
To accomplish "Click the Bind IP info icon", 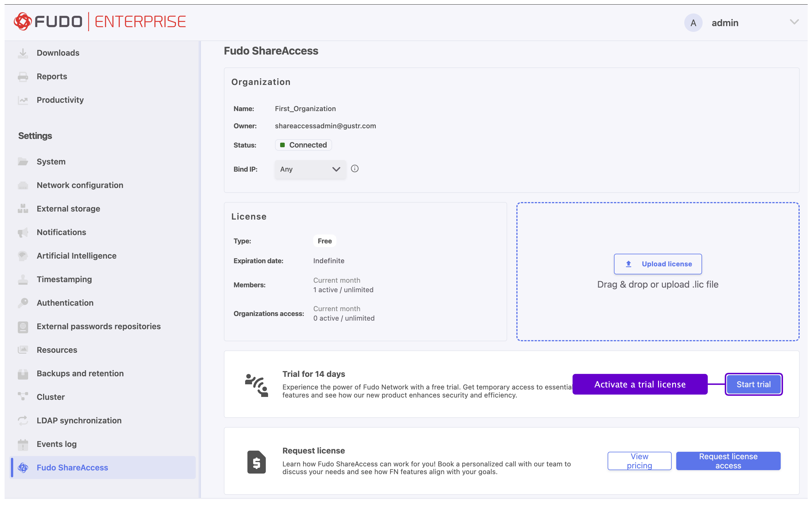I will click(355, 169).
